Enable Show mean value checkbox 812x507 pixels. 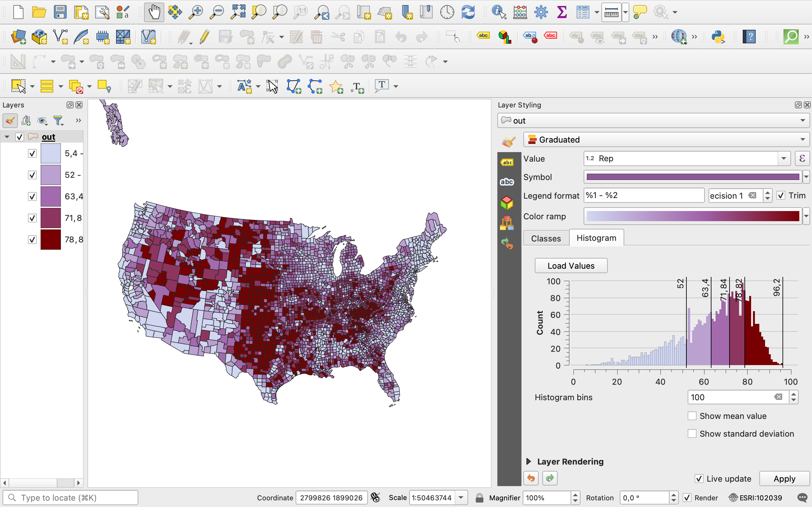pyautogui.click(x=692, y=416)
